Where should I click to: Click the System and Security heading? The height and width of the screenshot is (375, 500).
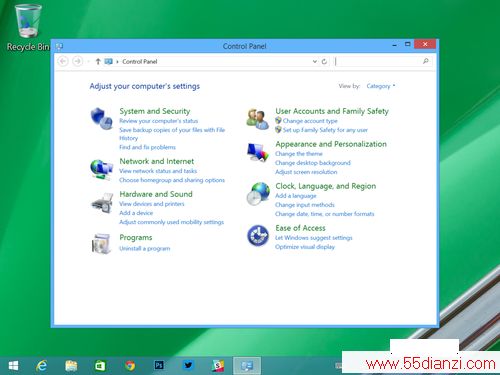[155, 111]
